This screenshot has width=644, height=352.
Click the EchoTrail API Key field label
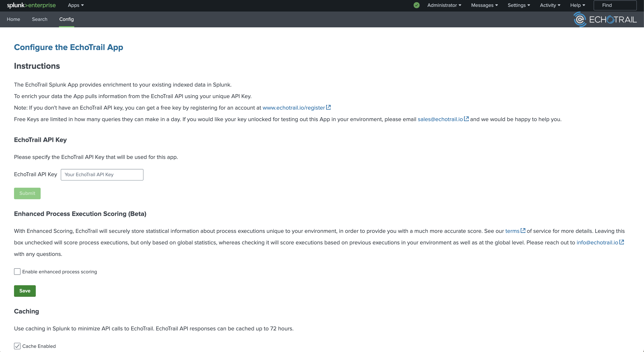35,174
